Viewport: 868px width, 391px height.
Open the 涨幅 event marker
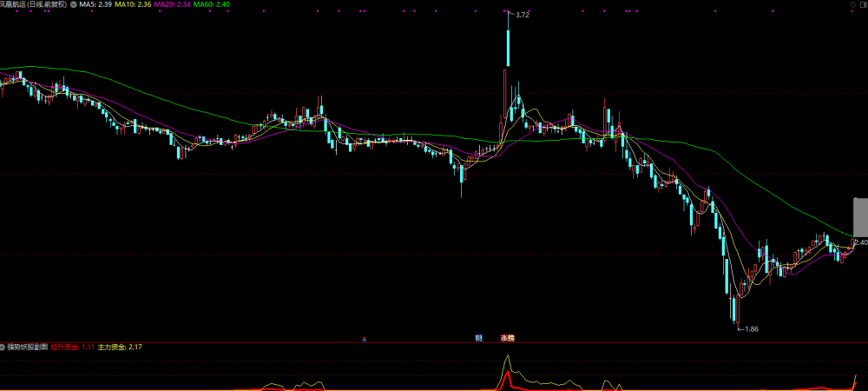pyautogui.click(x=508, y=338)
